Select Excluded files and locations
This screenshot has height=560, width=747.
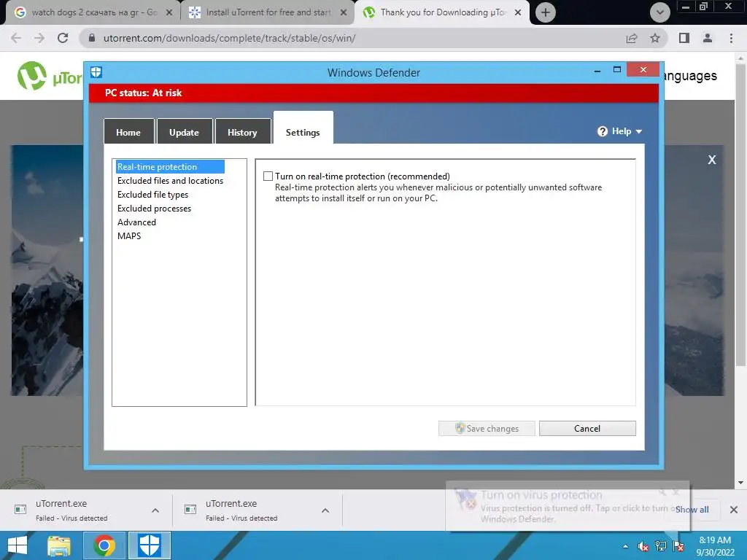pyautogui.click(x=170, y=181)
